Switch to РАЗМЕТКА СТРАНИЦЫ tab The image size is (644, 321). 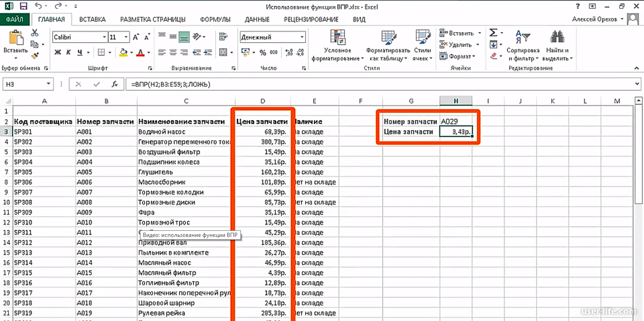click(153, 19)
